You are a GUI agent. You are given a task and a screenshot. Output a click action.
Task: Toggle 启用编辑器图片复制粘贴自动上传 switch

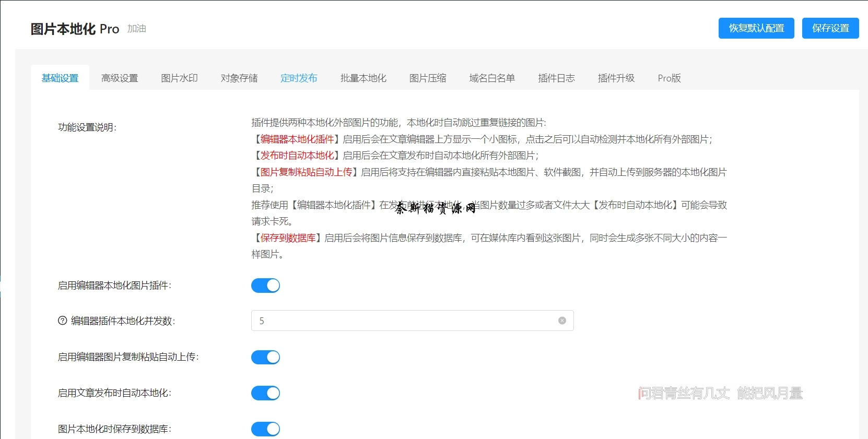tap(265, 357)
